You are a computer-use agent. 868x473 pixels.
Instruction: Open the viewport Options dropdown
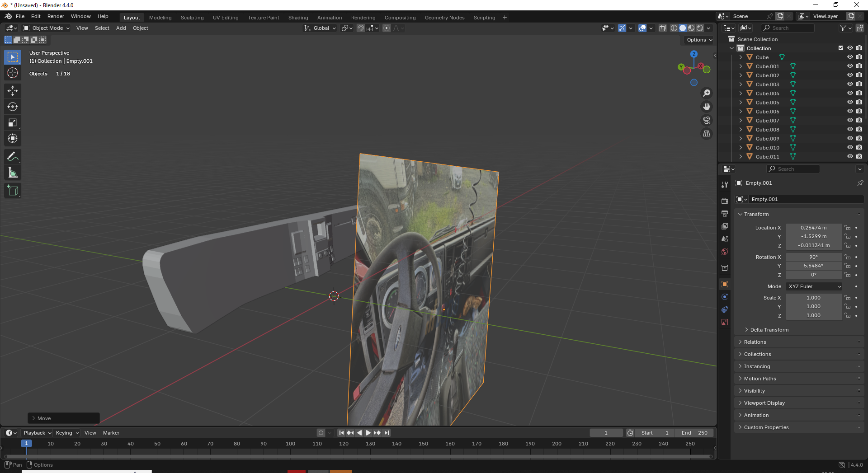(x=699, y=40)
